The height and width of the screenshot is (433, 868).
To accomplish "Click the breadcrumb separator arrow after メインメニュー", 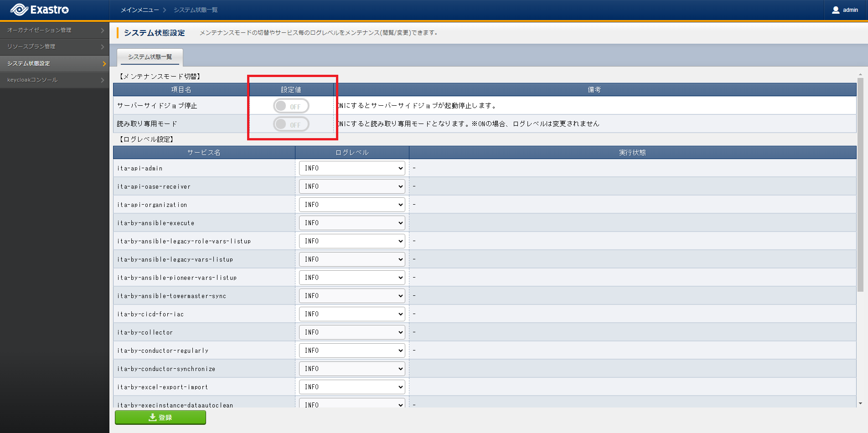I will click(x=165, y=10).
